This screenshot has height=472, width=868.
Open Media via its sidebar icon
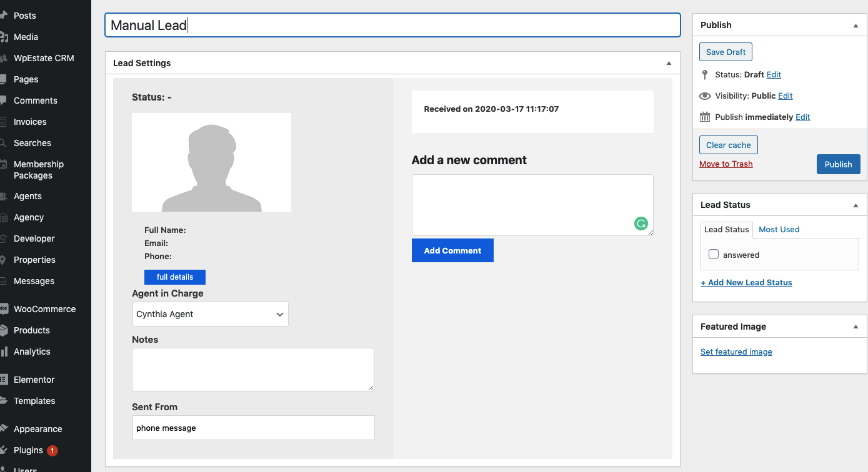(x=4, y=37)
